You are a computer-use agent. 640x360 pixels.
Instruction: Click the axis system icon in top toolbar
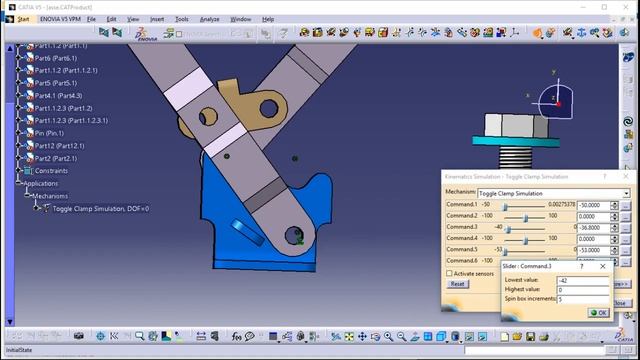[515, 33]
